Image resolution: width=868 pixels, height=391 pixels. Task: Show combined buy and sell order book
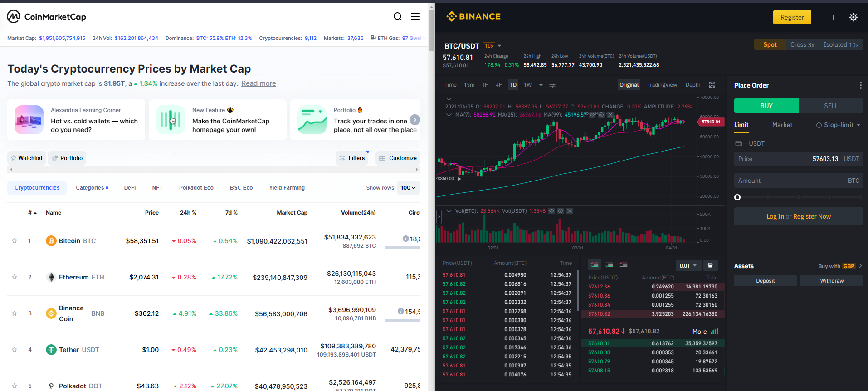click(x=595, y=264)
